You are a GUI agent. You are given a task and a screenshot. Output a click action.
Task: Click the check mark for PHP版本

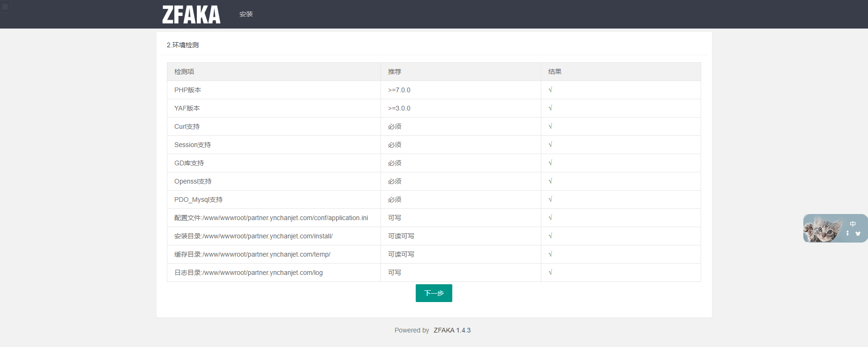point(550,89)
